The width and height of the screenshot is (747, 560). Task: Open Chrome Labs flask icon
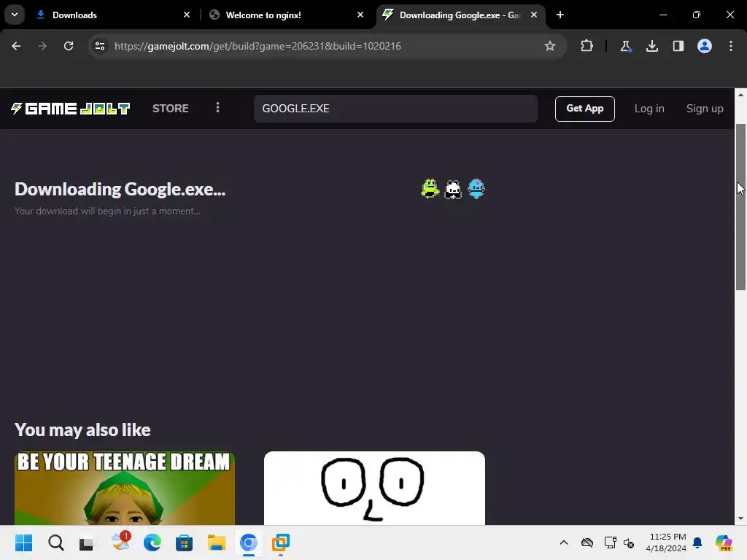pyautogui.click(x=625, y=46)
